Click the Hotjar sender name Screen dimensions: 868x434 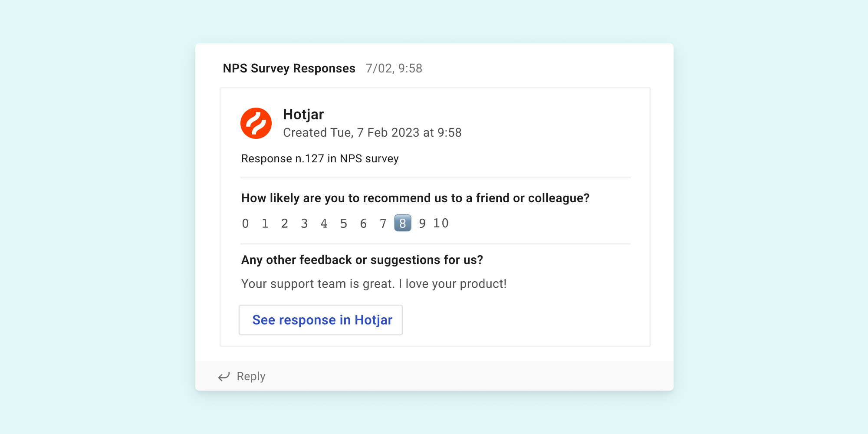pos(303,114)
